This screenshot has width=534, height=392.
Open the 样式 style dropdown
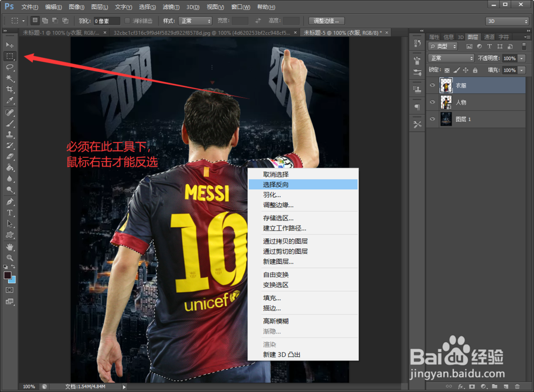pyautogui.click(x=195, y=21)
